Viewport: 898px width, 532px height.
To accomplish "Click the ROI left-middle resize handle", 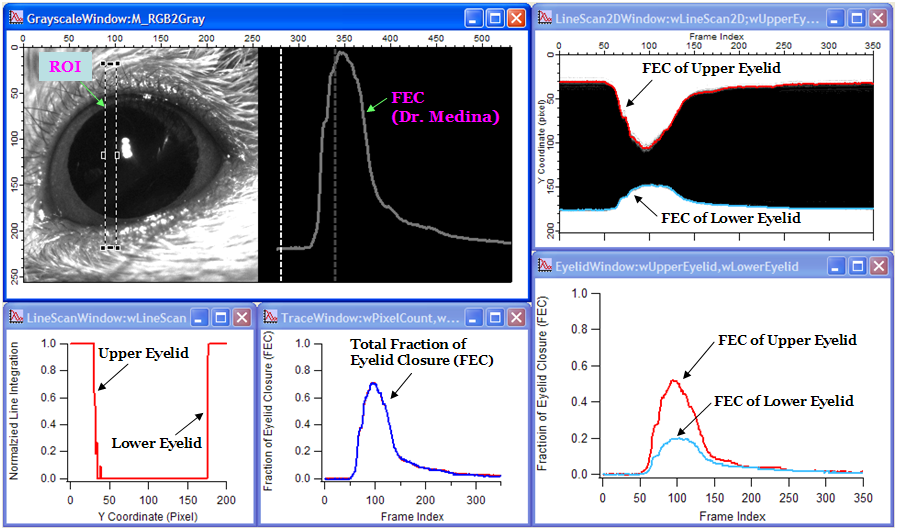I will [x=103, y=155].
